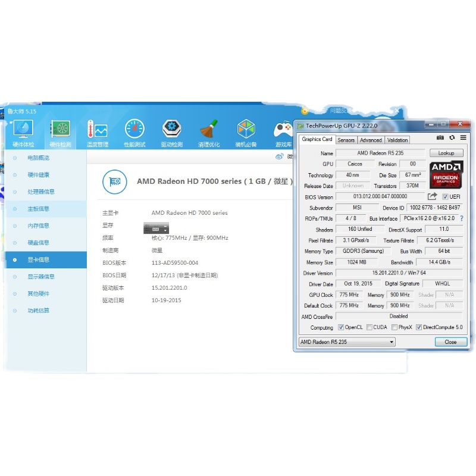Screen dimensions: 476x476
Task: Toggle CUDA checkbox
Action: (369, 327)
